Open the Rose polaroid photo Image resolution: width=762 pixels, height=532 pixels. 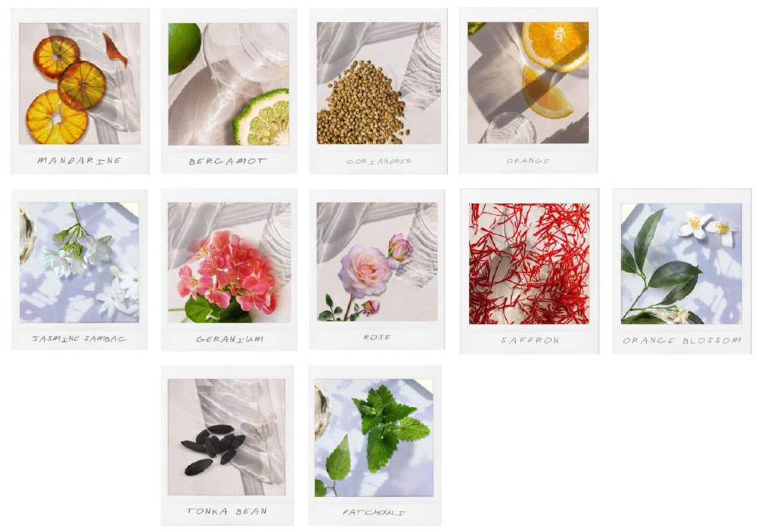click(x=377, y=261)
